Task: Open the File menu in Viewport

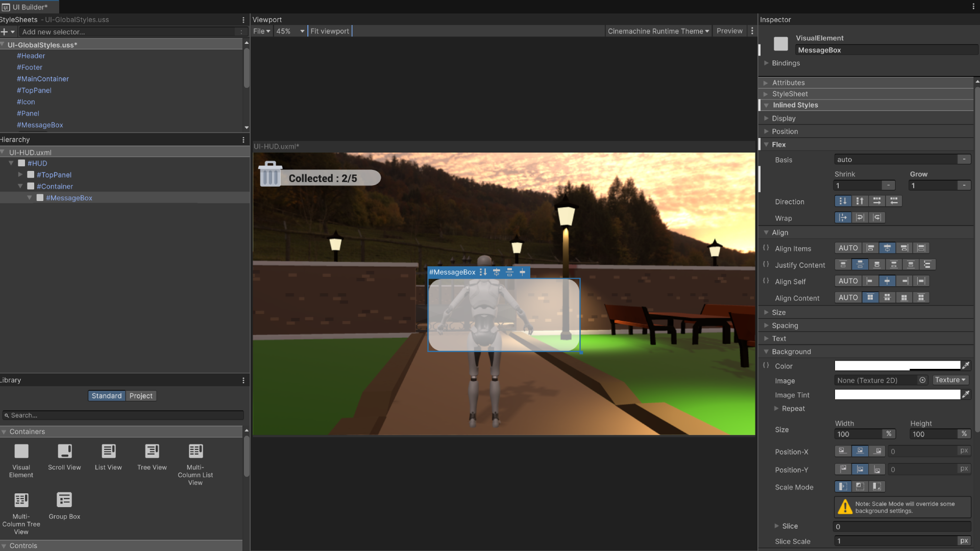Action: pos(261,31)
